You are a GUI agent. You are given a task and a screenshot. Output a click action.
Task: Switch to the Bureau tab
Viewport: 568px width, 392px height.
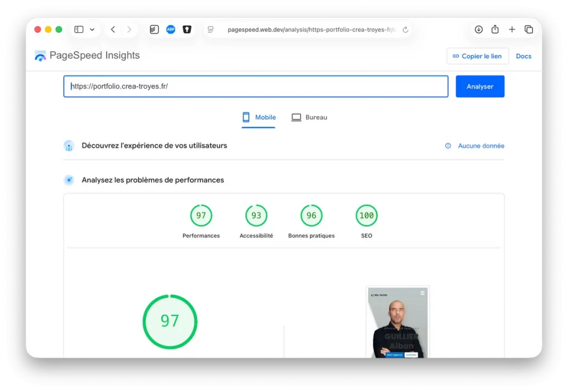pos(309,117)
